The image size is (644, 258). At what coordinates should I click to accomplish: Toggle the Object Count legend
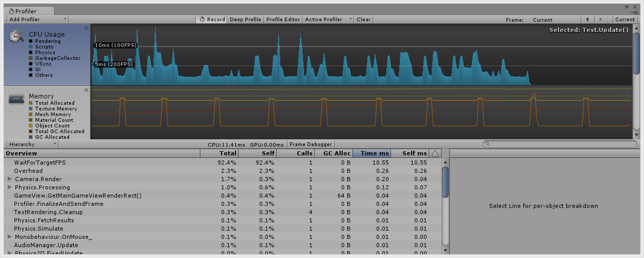pyautogui.click(x=31, y=126)
